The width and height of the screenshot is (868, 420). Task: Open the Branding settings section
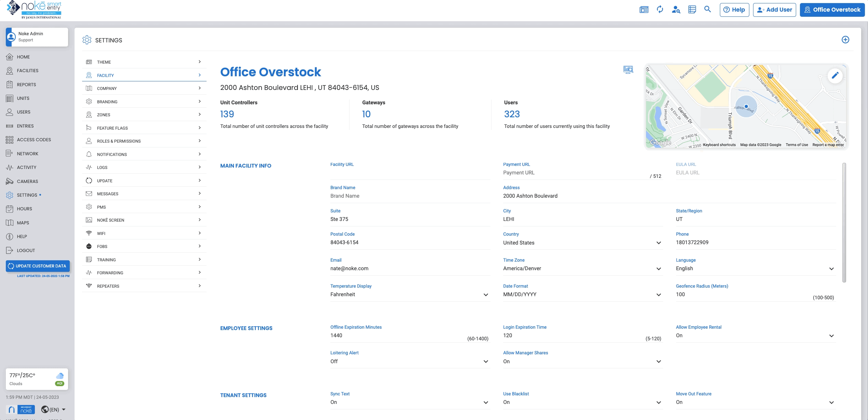[144, 102]
